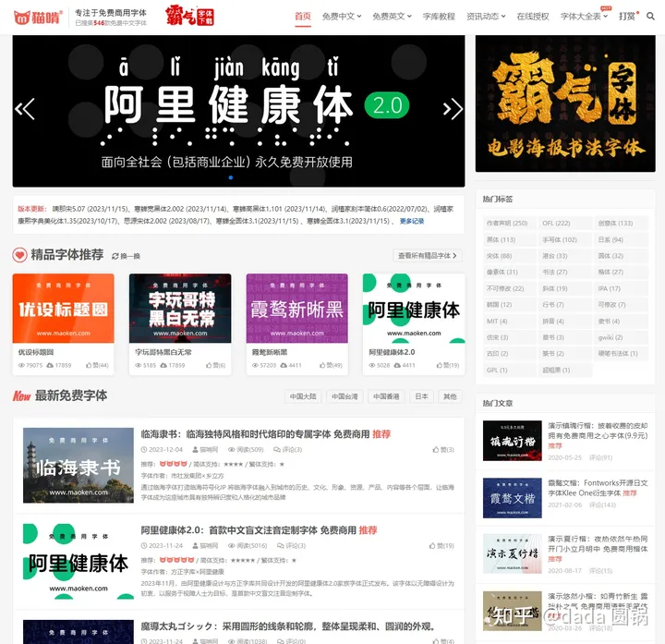The width and height of the screenshot is (665, 644).
Task: Click the 猫啃 logo in the header
Action: 38,18
